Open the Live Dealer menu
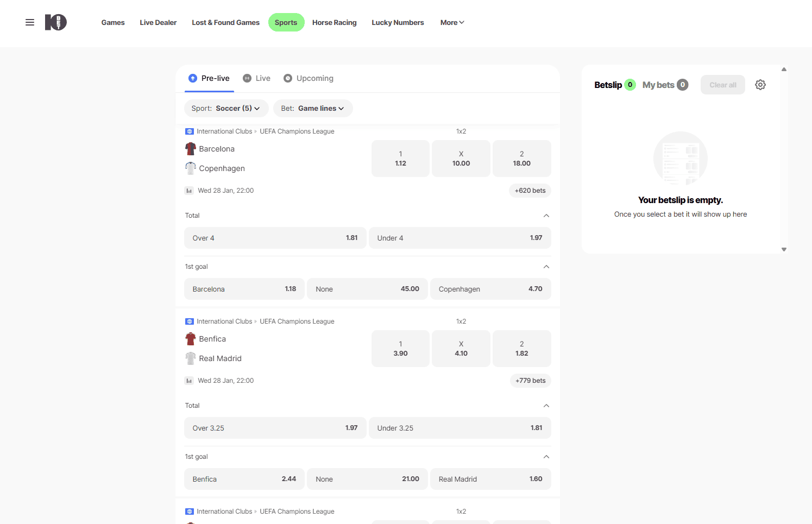812x524 pixels. (x=158, y=23)
